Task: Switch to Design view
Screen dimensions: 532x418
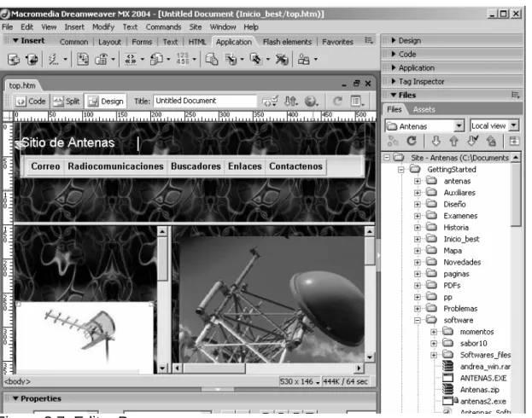Action: point(106,101)
